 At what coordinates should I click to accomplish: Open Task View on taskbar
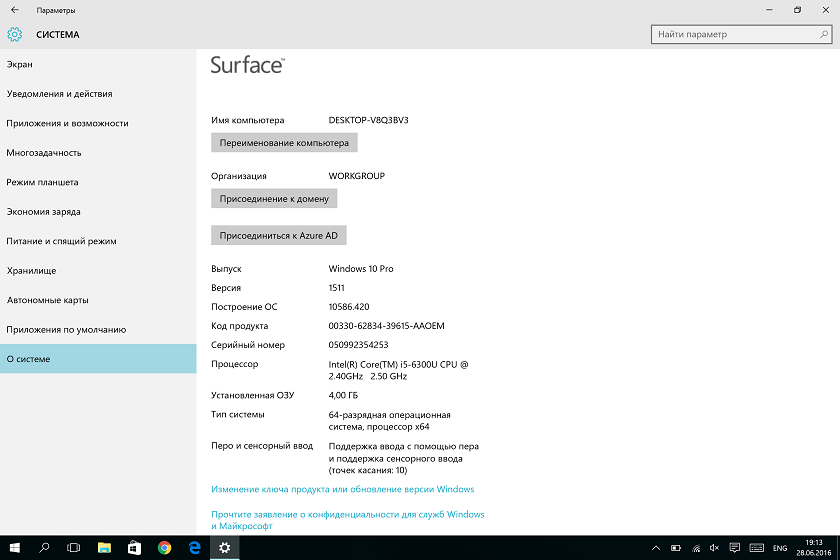pos(74,548)
